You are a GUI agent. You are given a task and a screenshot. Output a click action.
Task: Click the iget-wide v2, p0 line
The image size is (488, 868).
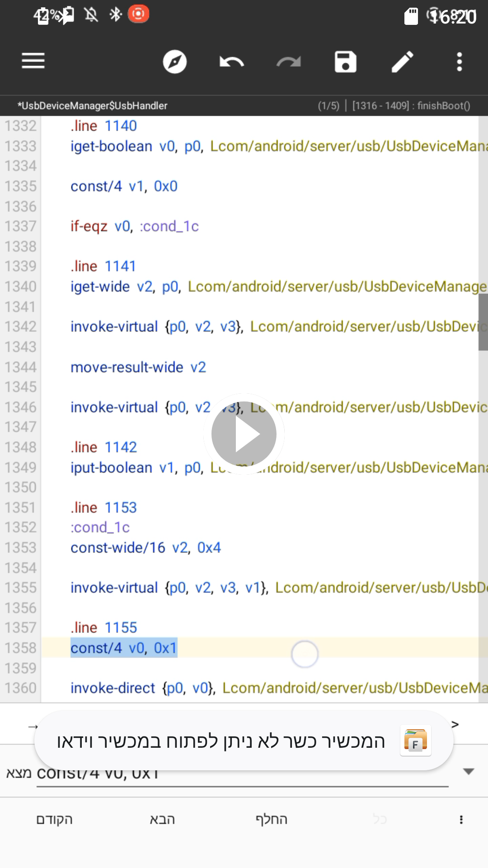279,286
